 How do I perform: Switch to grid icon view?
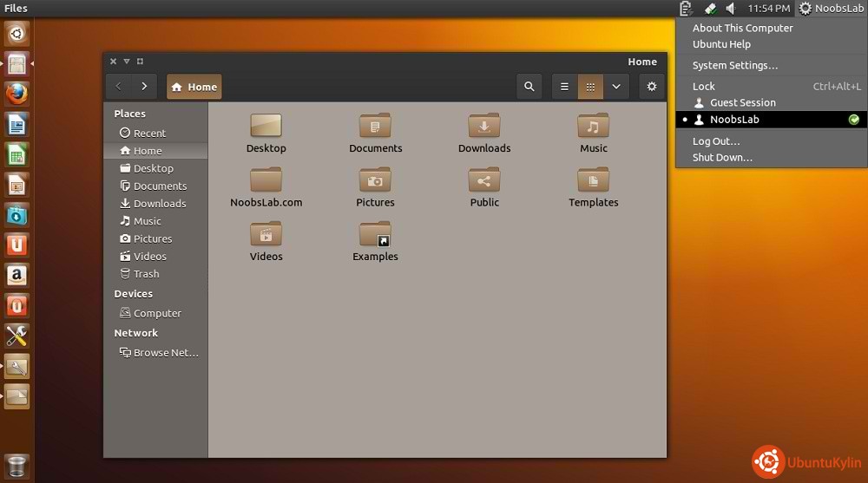tap(590, 87)
